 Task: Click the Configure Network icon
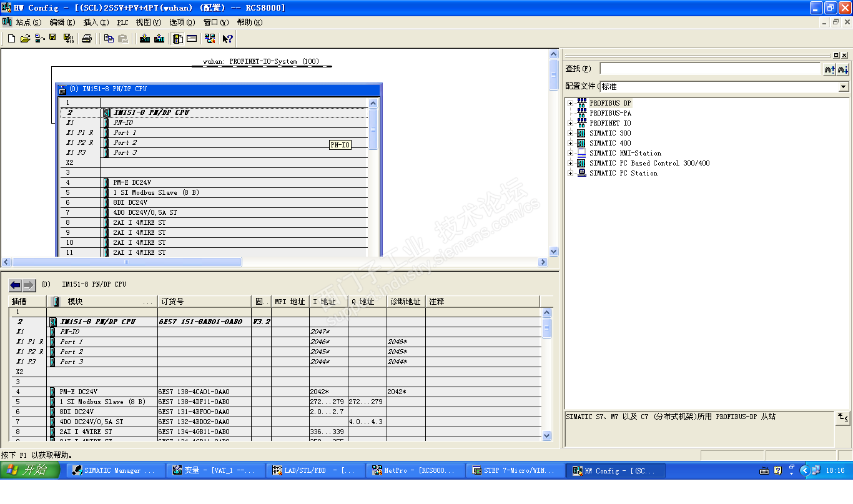click(209, 39)
